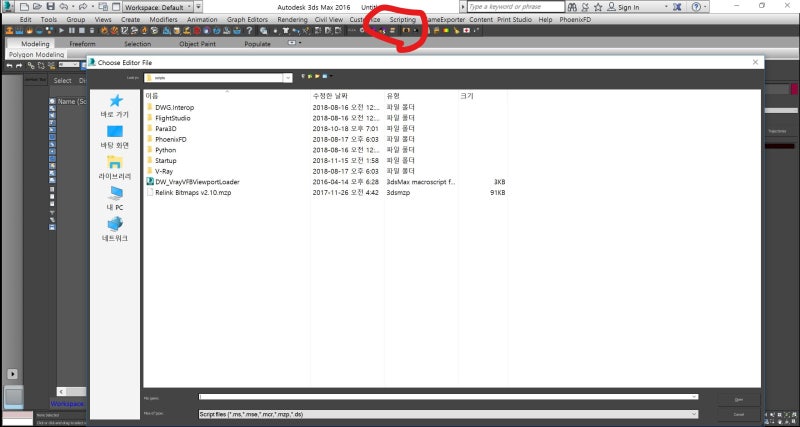Click the Cancel button in dialog

(738, 415)
